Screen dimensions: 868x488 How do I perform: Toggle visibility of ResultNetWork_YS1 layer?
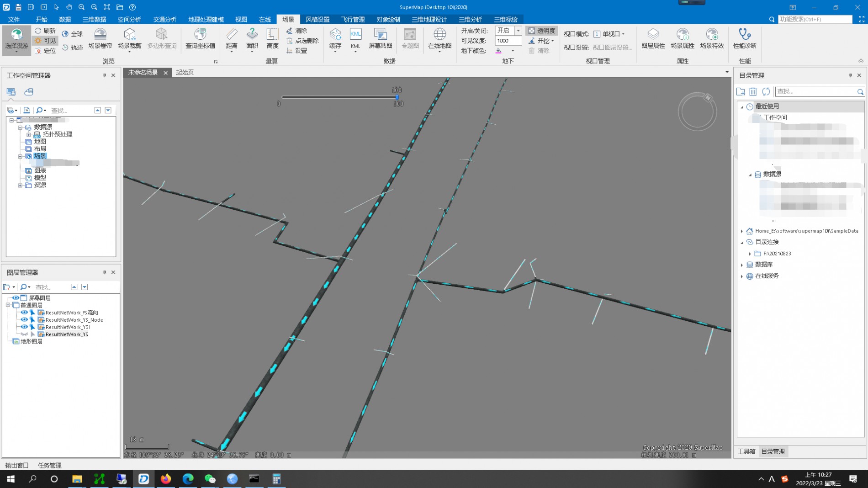click(24, 327)
